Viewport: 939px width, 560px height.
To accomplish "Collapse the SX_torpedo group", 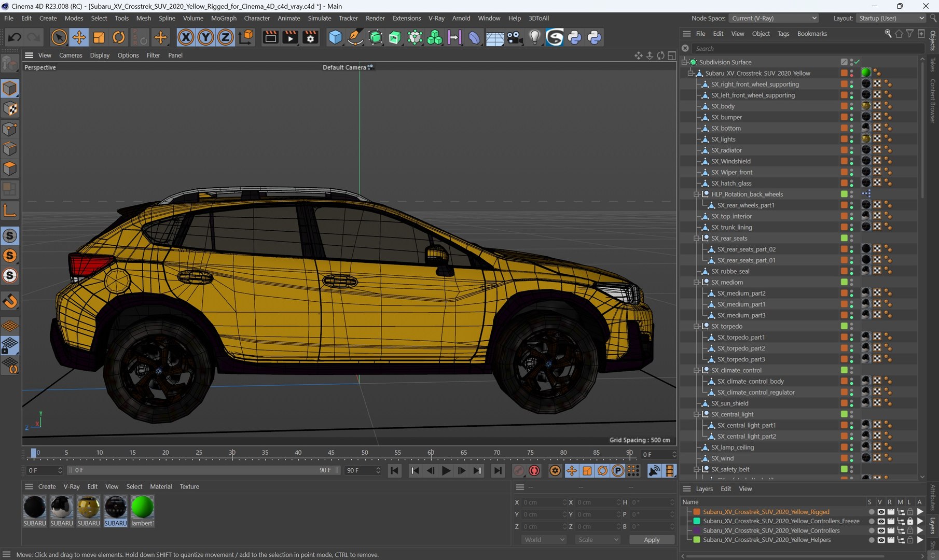I will tap(697, 327).
